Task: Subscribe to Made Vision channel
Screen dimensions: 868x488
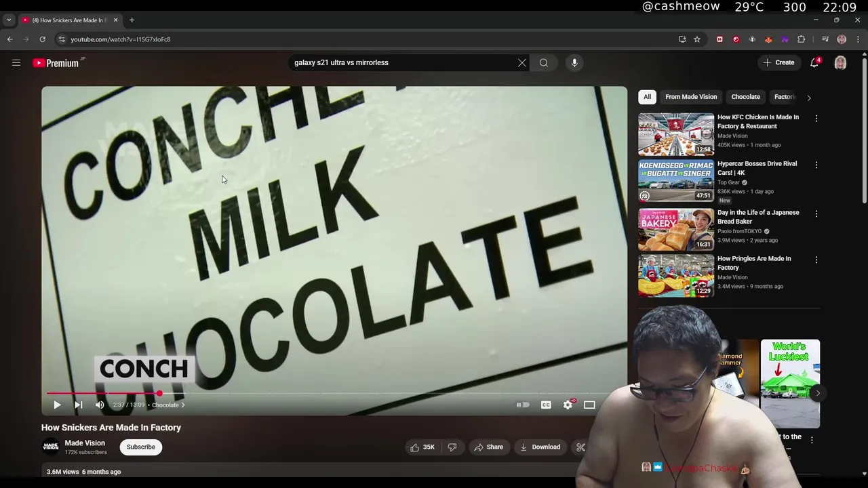Action: point(141,447)
